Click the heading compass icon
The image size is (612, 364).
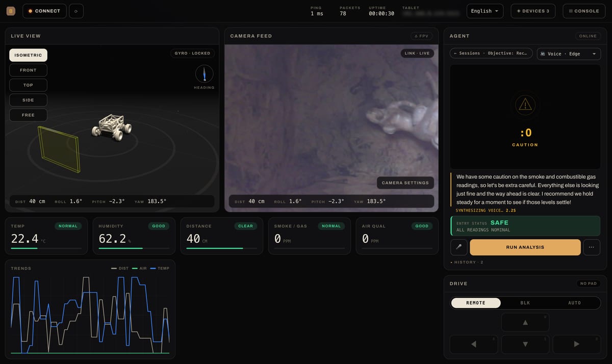pos(204,74)
